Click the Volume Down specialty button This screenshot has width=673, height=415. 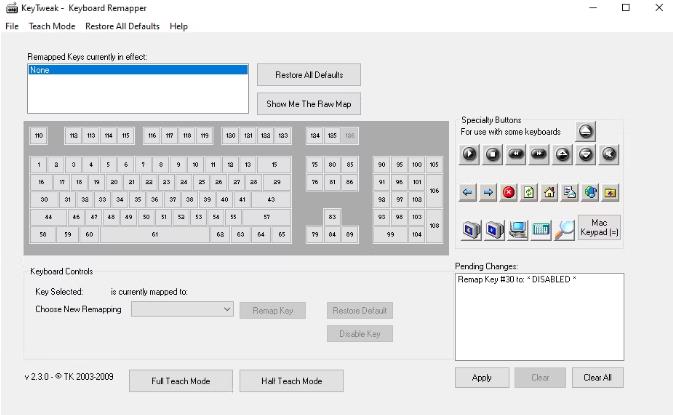point(586,154)
